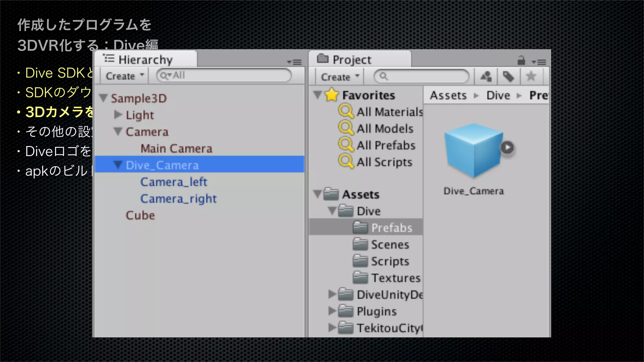Select Light in the Hierarchy
The width and height of the screenshot is (644, 362).
[x=140, y=115]
